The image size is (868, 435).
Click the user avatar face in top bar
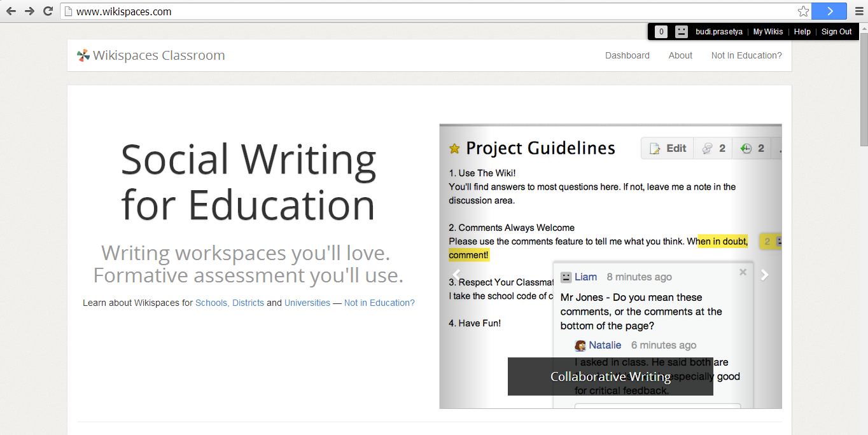pyautogui.click(x=682, y=32)
